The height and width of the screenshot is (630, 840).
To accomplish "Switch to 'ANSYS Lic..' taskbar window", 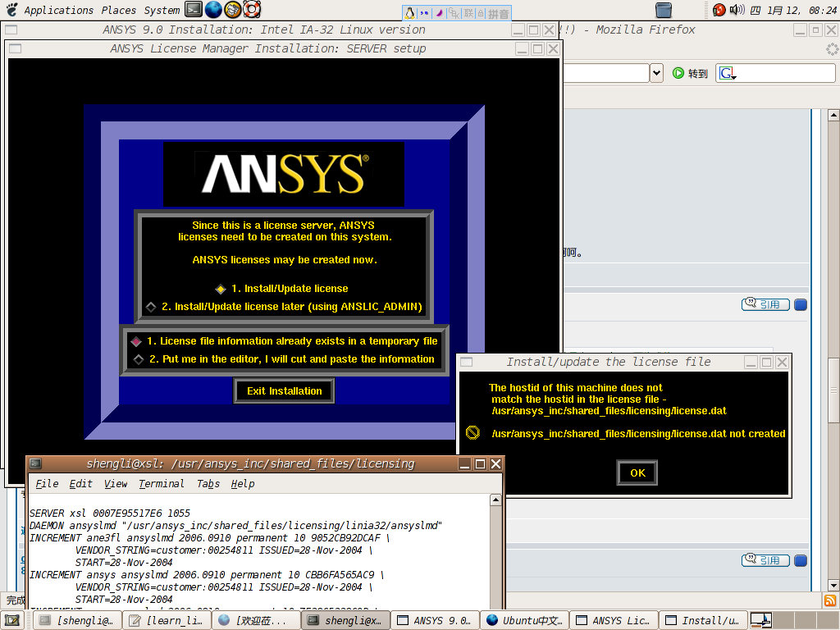I will tap(613, 621).
